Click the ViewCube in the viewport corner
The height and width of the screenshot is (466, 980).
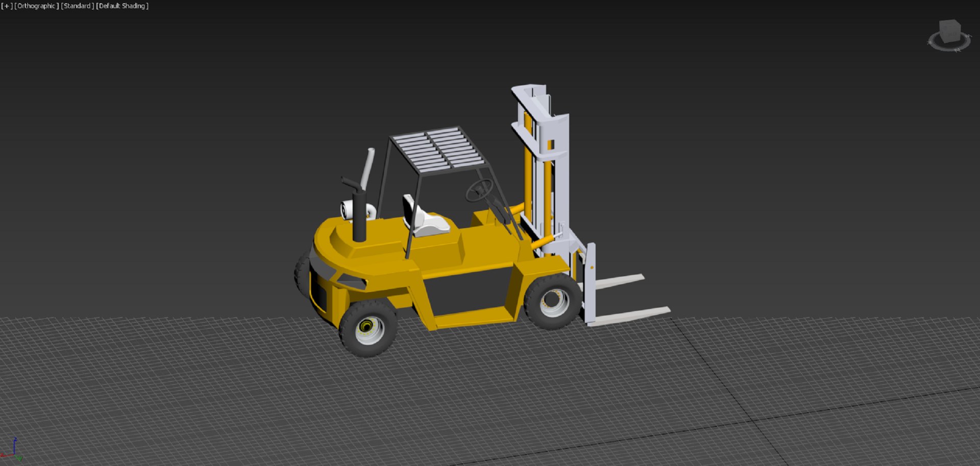click(x=949, y=31)
